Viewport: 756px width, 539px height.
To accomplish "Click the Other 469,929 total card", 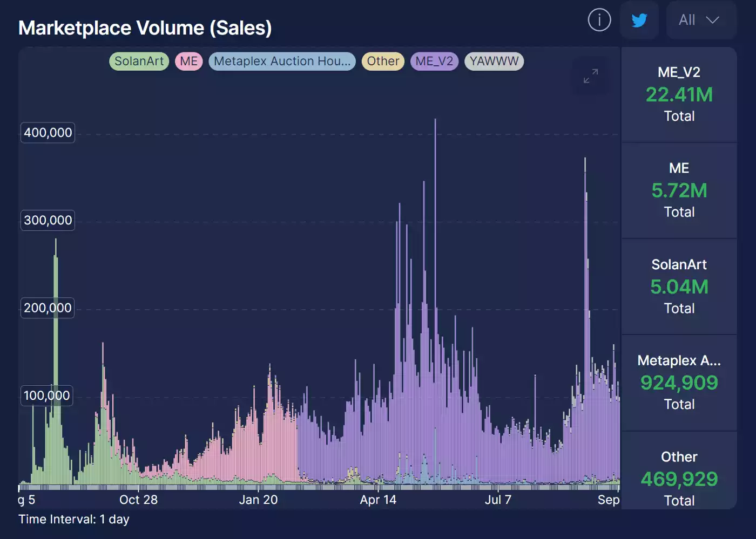I will pos(679,477).
